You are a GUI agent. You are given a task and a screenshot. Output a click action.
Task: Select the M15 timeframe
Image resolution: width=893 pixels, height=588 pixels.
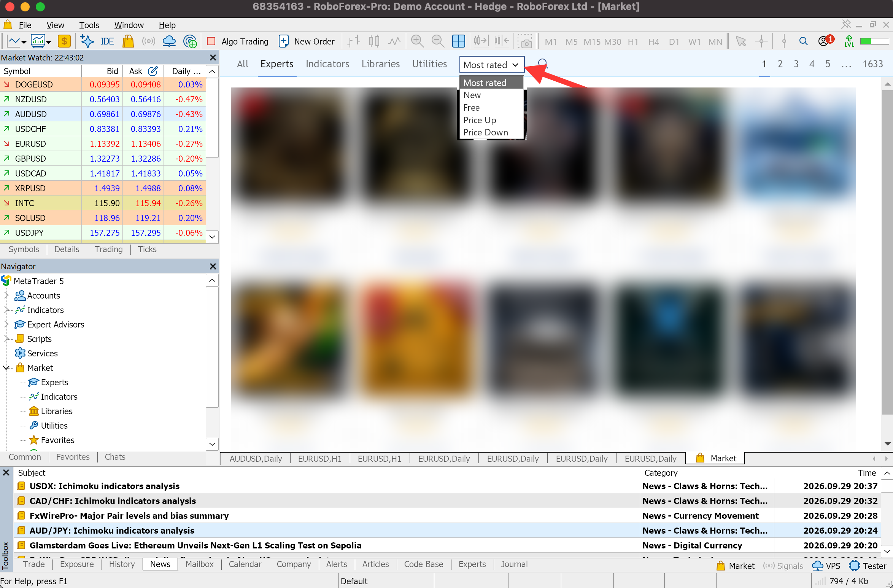pyautogui.click(x=592, y=41)
